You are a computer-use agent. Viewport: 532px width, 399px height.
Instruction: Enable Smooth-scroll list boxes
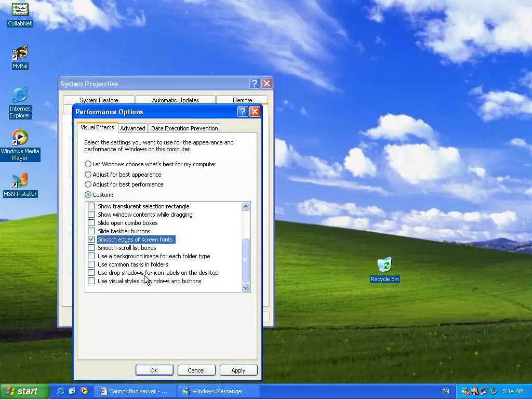(x=91, y=248)
